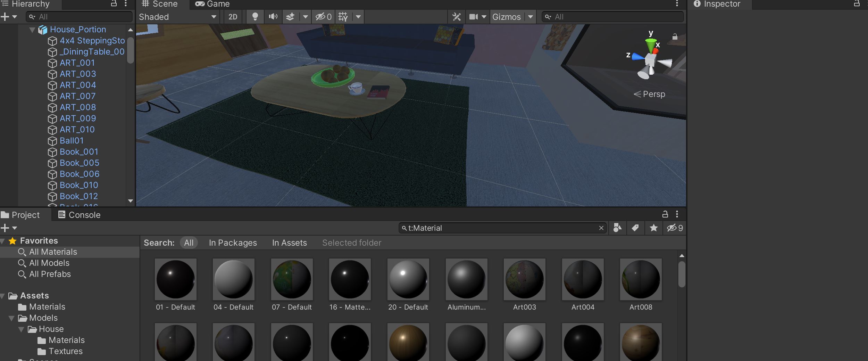This screenshot has height=361, width=868.
Task: Toggle the Hierarchy panel lock
Action: [x=114, y=4]
